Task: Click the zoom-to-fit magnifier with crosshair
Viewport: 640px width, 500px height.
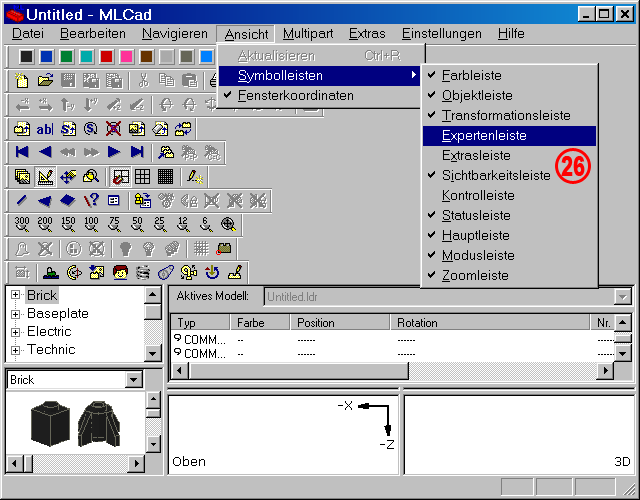Action: (x=229, y=224)
